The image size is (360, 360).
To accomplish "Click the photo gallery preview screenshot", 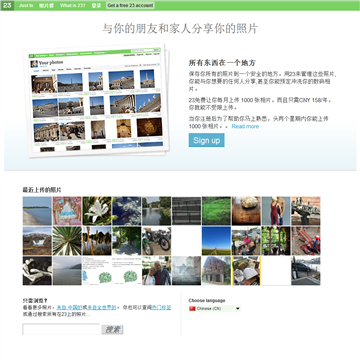I will point(97,100).
